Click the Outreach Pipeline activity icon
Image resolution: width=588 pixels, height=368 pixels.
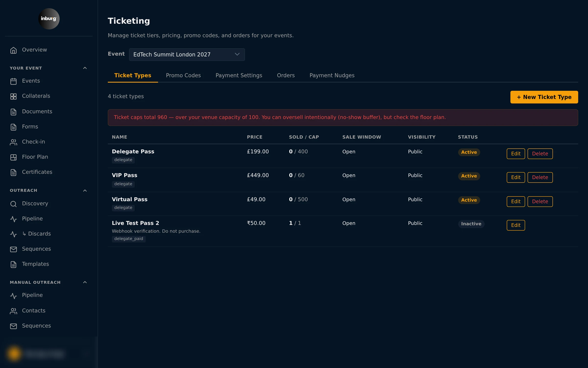pyautogui.click(x=13, y=219)
